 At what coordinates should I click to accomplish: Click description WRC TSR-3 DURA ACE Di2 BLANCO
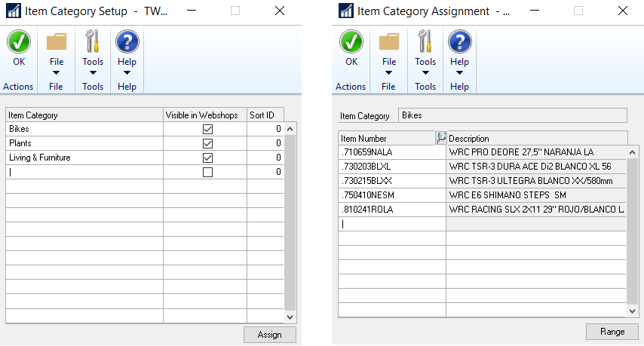[536, 167]
